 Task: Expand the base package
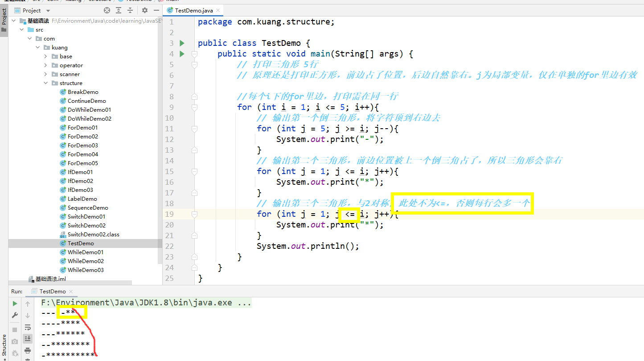tap(46, 57)
